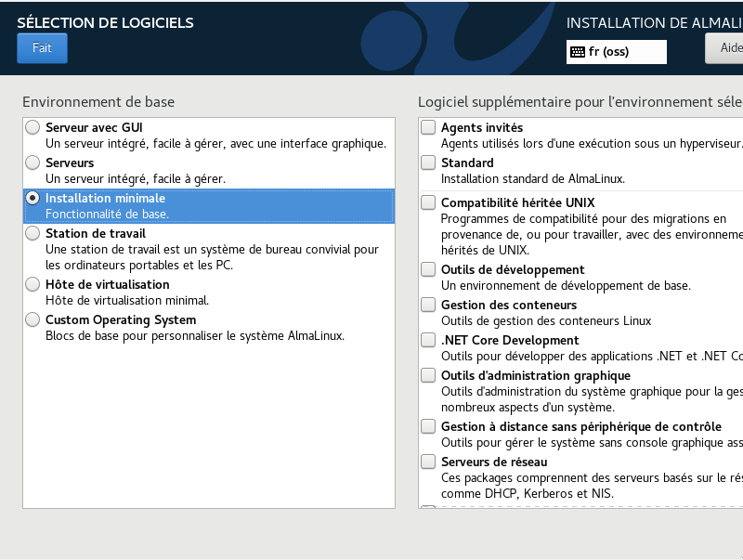Enable Outils de développement add-on

pos(428,269)
